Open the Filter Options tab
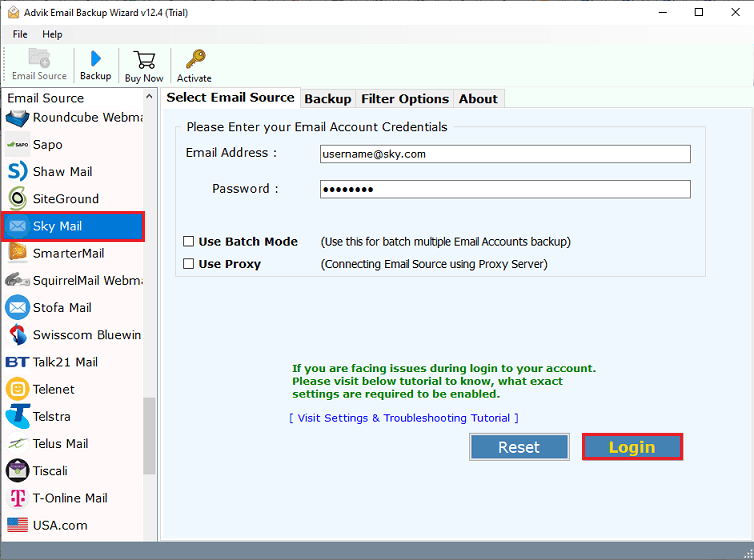This screenshot has width=754, height=560. [405, 99]
